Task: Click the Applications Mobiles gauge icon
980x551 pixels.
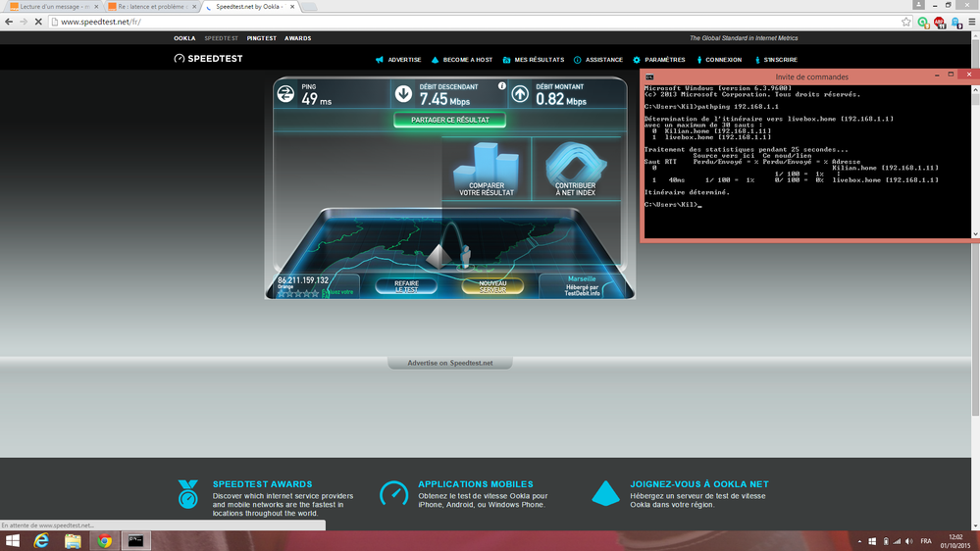Action: [393, 493]
